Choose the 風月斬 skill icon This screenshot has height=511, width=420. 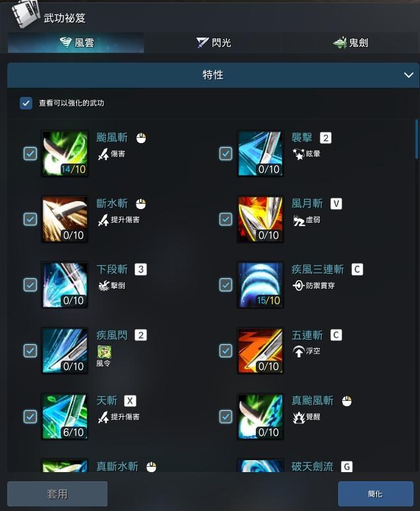pyautogui.click(x=260, y=219)
